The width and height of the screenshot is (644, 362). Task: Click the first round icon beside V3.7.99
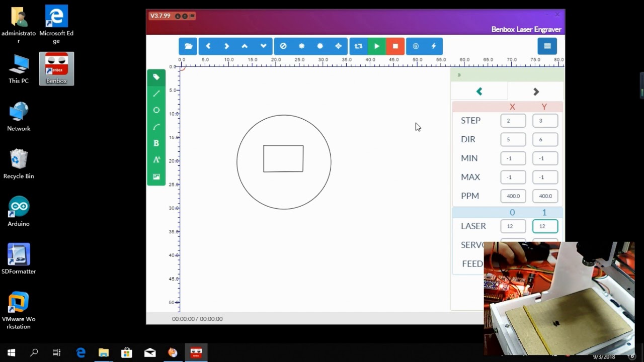click(178, 16)
